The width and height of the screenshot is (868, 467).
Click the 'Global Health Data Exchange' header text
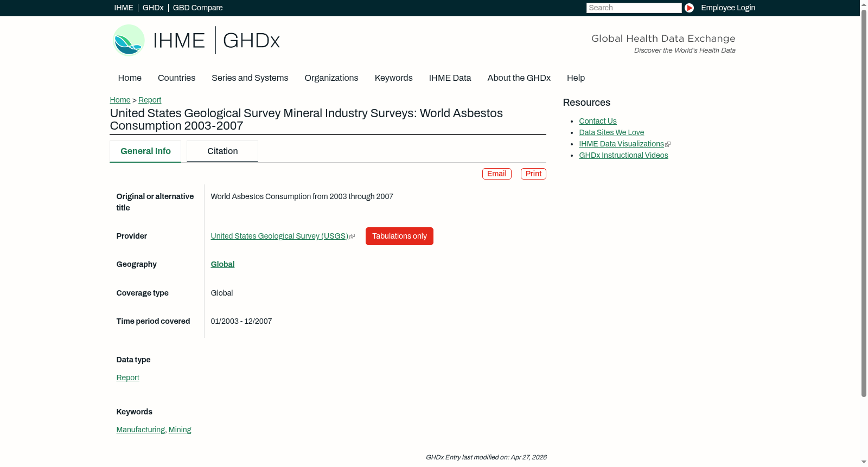point(663,39)
